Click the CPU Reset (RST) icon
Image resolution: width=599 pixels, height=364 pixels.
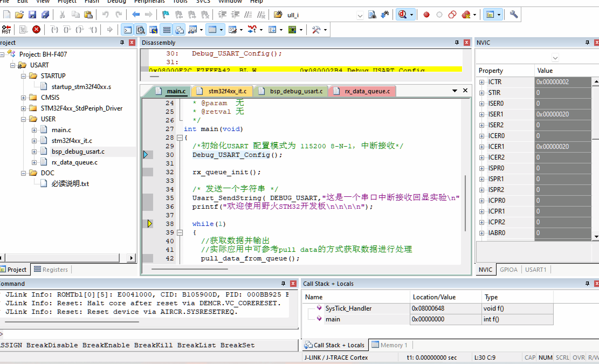[6, 29]
